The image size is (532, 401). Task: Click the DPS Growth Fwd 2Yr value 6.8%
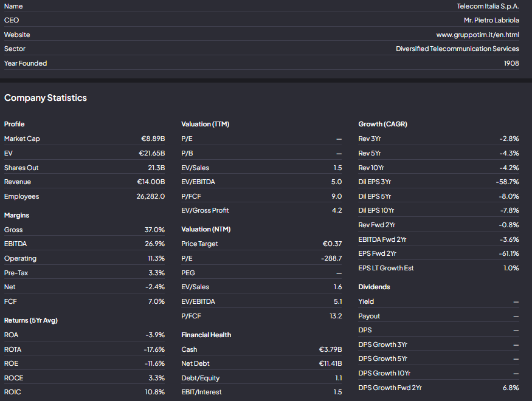click(511, 388)
